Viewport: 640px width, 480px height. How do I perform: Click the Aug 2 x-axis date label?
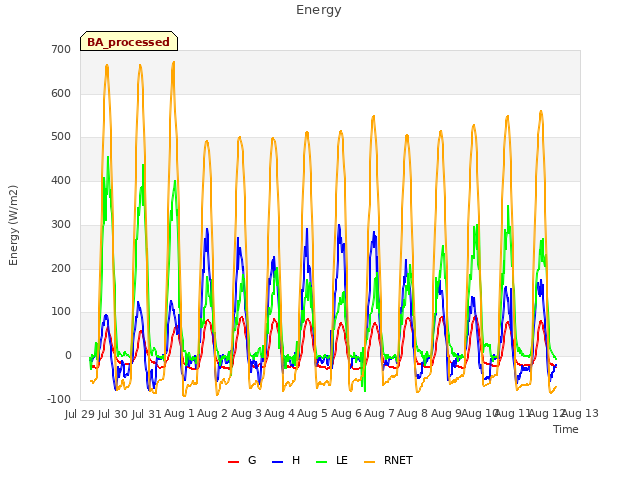pyautogui.click(x=212, y=413)
